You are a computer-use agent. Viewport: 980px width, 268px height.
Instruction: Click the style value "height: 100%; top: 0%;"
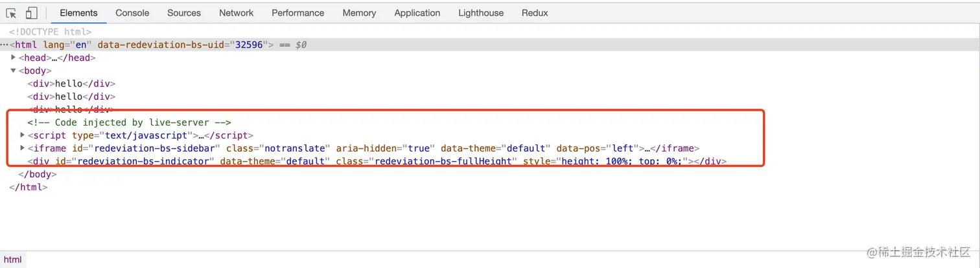pos(622,161)
